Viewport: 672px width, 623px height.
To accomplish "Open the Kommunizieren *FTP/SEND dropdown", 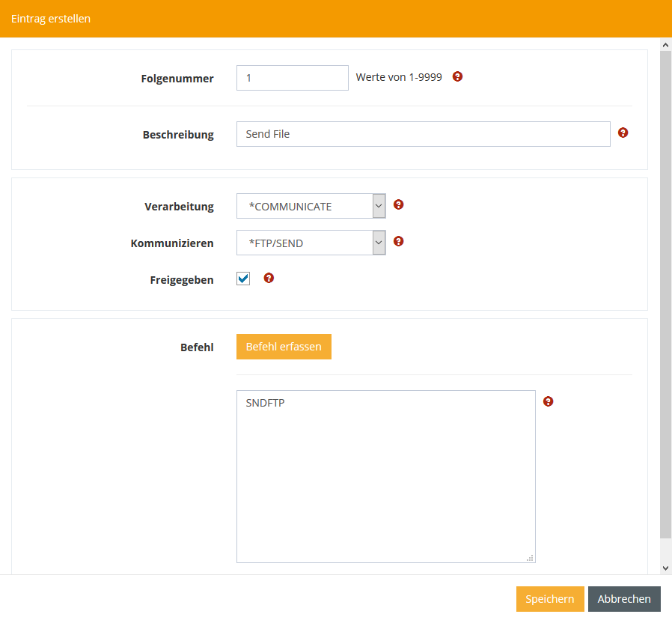I will click(311, 243).
